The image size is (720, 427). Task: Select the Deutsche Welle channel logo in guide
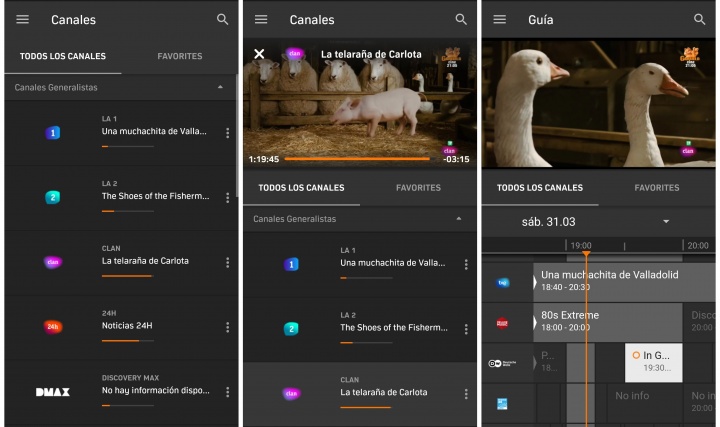[502, 363]
